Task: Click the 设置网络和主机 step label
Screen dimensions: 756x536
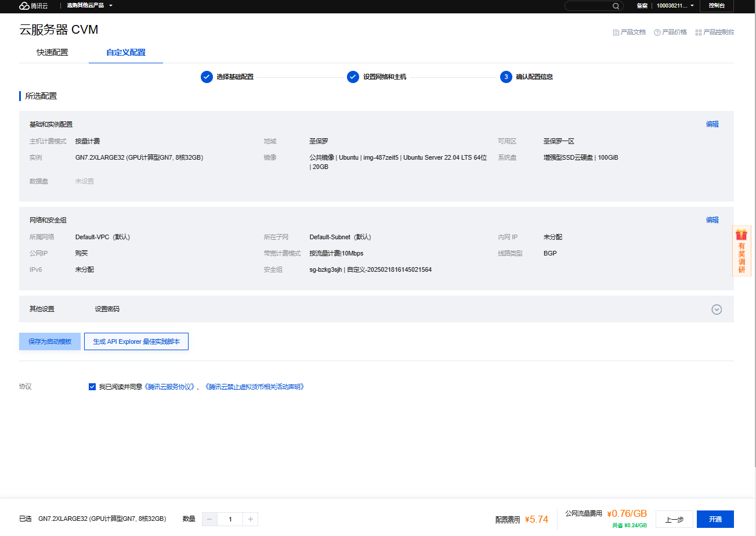Action: pos(385,77)
